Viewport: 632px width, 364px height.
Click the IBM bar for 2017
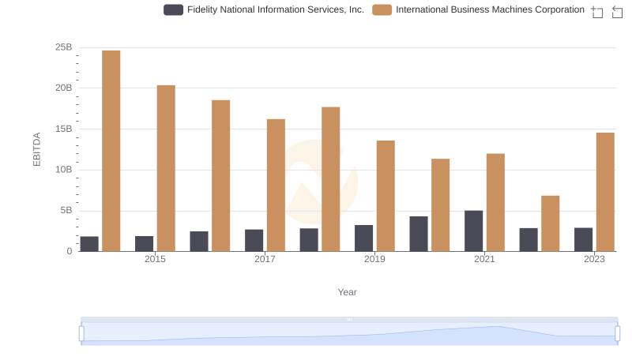276,186
